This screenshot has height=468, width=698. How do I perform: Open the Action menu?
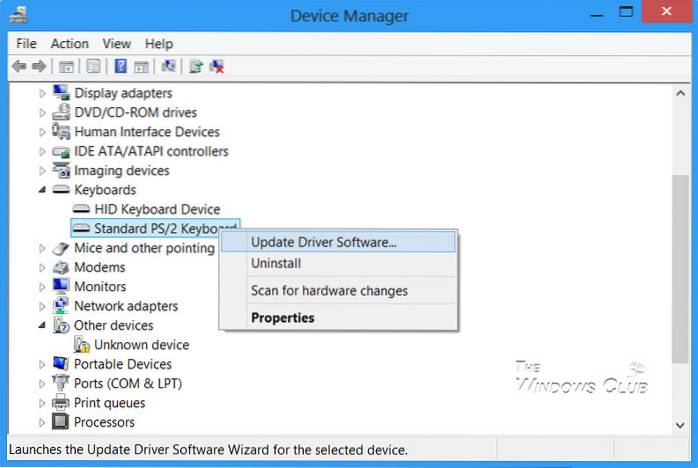pyautogui.click(x=69, y=44)
